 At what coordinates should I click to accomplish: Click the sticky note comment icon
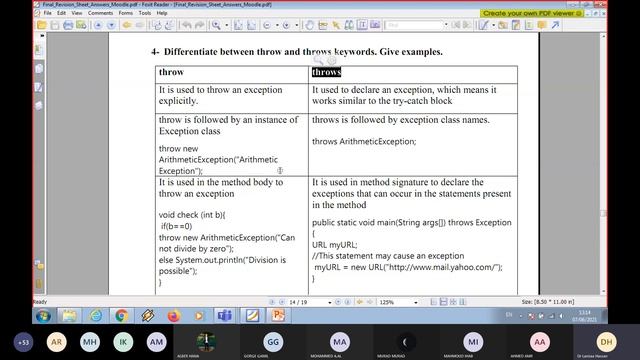pyautogui.click(x=542, y=25)
